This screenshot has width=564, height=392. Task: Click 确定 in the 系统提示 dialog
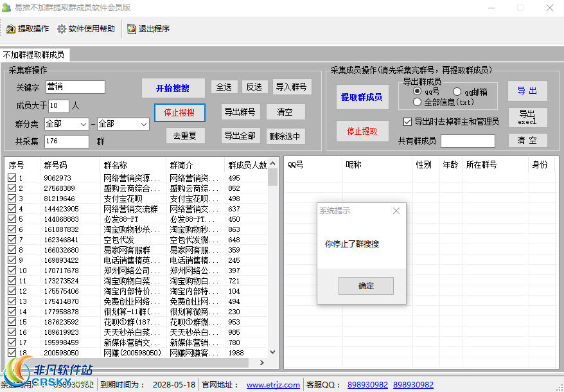tap(366, 286)
